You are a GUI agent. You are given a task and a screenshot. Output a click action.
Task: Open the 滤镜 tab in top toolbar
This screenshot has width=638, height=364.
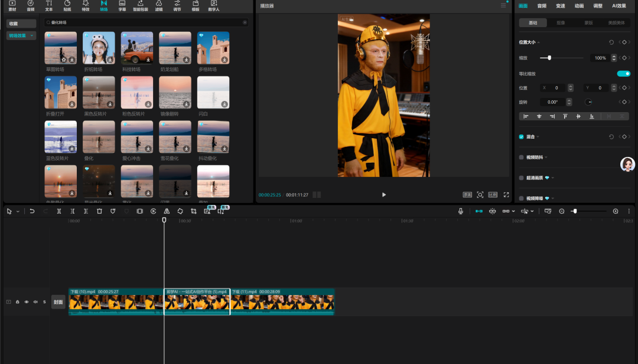(159, 6)
